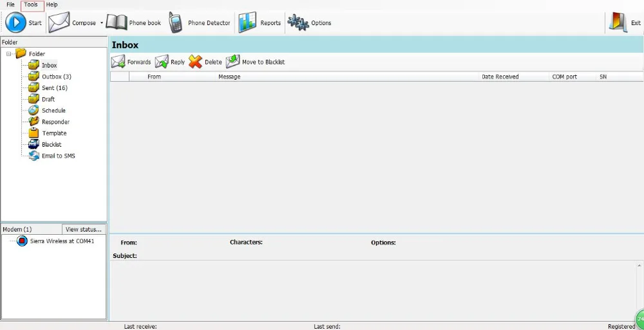
Task: Click the Sierra Wireless modem status icon
Action: coord(22,241)
